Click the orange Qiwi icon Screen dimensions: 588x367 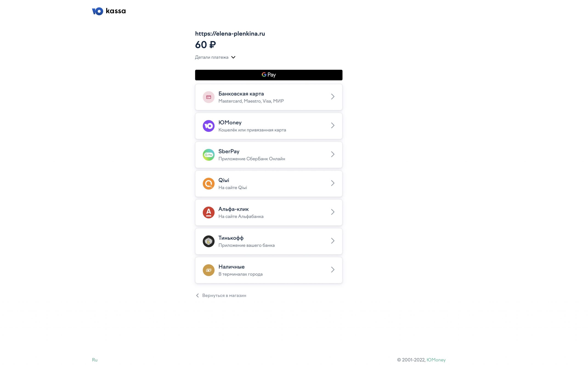tap(209, 184)
